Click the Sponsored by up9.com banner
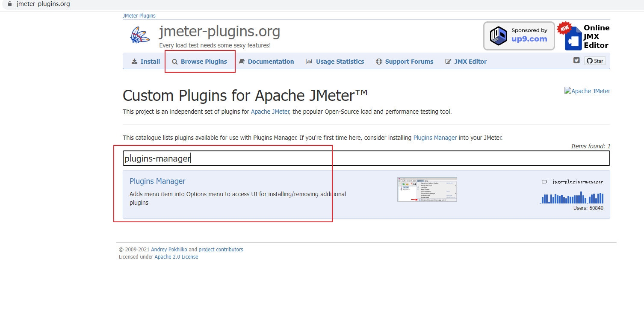Screen dimensions: 644x330 click(x=519, y=36)
